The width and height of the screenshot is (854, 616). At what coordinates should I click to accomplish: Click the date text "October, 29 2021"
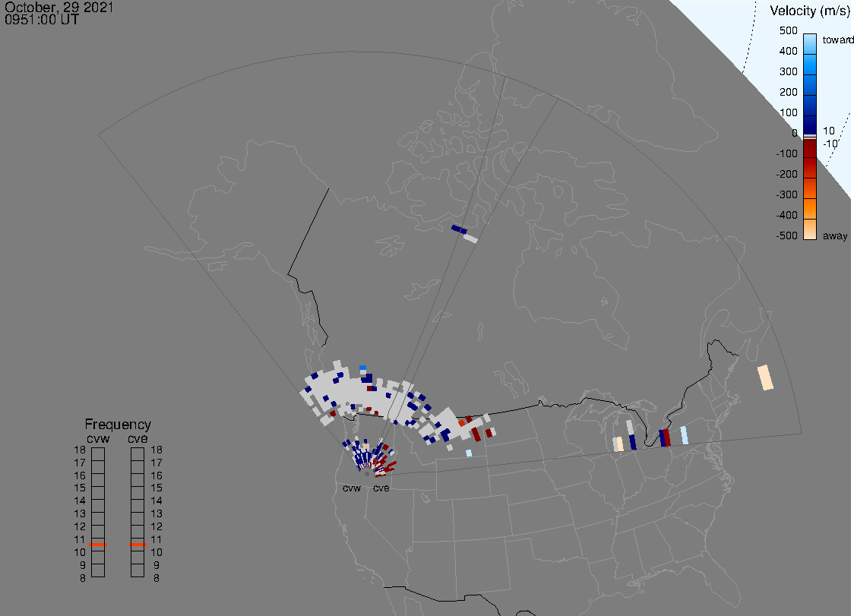click(x=59, y=7)
